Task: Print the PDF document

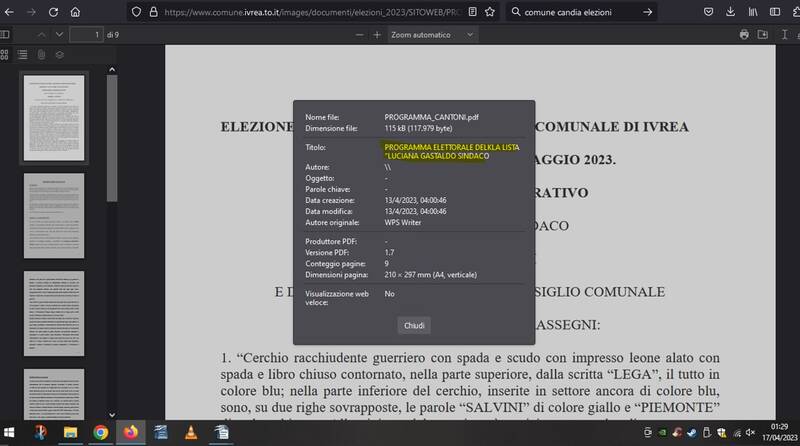Action: click(744, 34)
